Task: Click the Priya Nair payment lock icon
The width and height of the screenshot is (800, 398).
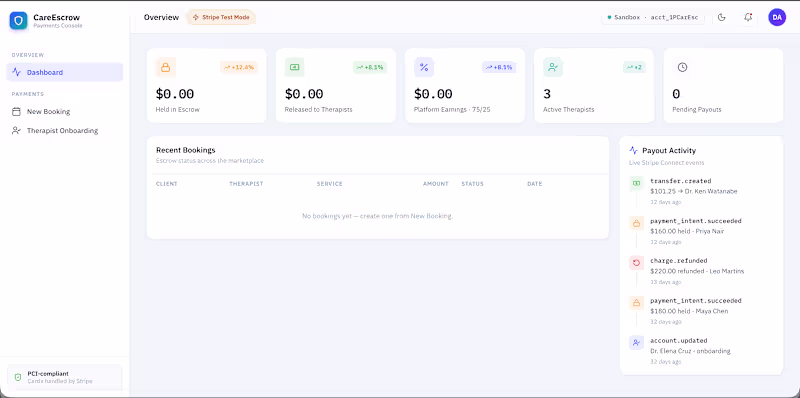Action: (636, 223)
